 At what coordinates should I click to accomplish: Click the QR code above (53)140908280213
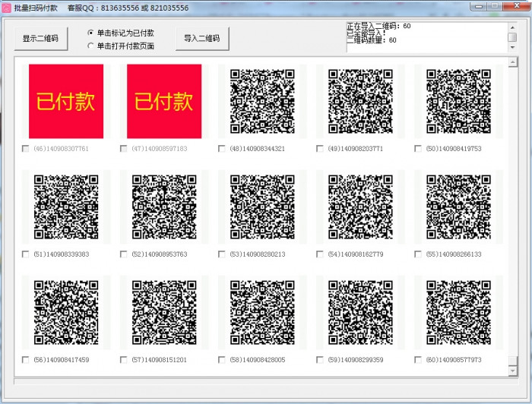262,207
